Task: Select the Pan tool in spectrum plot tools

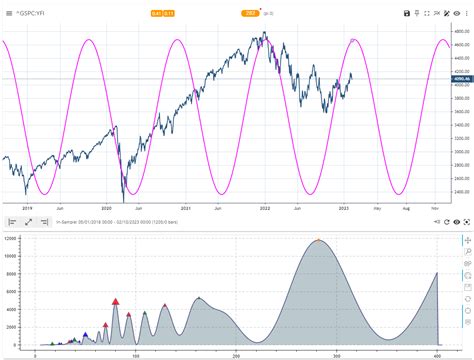Action: click(468, 240)
